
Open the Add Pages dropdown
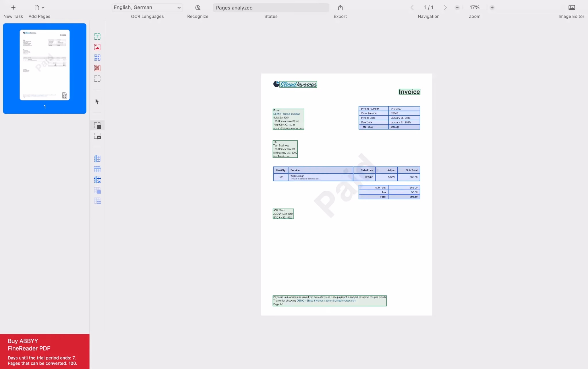[39, 7]
